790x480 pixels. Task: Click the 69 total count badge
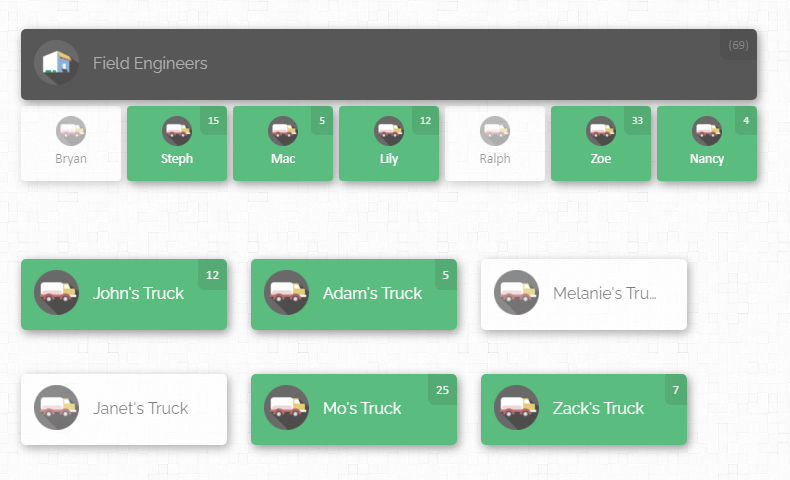[x=738, y=45]
